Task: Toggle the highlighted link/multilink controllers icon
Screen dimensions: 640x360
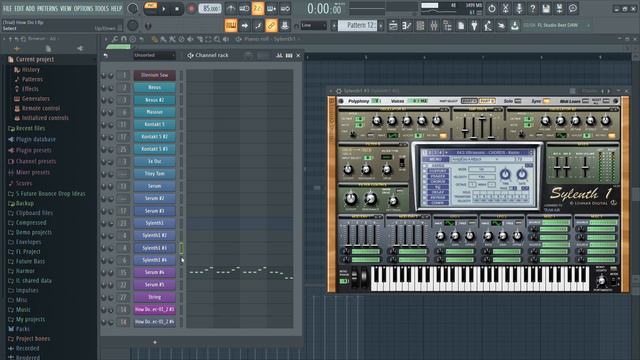Action: coord(271,26)
